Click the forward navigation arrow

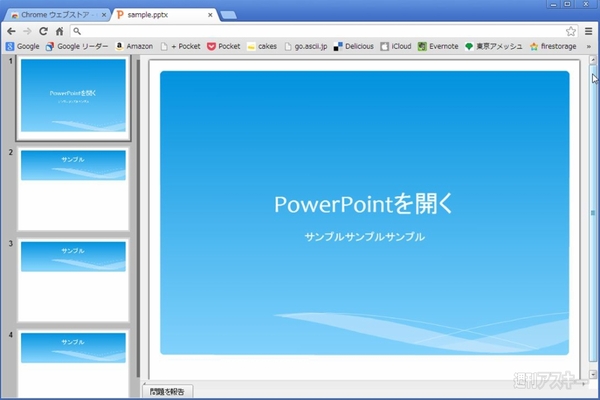(x=27, y=31)
